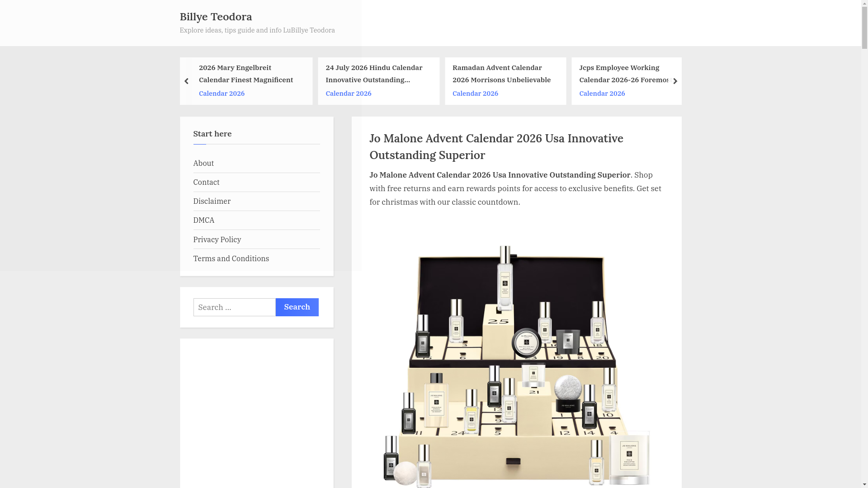Image resolution: width=868 pixels, height=488 pixels.
Task: Open Jcps Employee Working Calendar post
Action: pyautogui.click(x=624, y=74)
